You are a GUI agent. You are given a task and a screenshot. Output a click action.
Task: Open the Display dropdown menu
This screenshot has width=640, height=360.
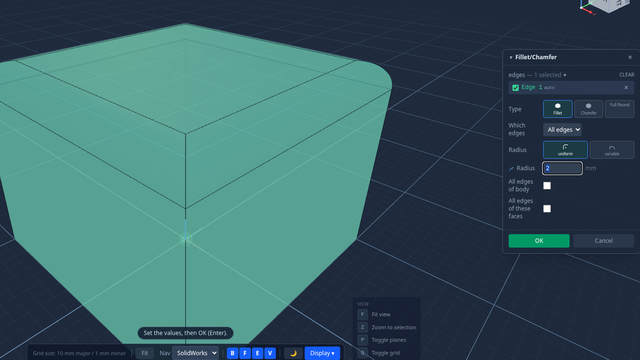click(322, 353)
